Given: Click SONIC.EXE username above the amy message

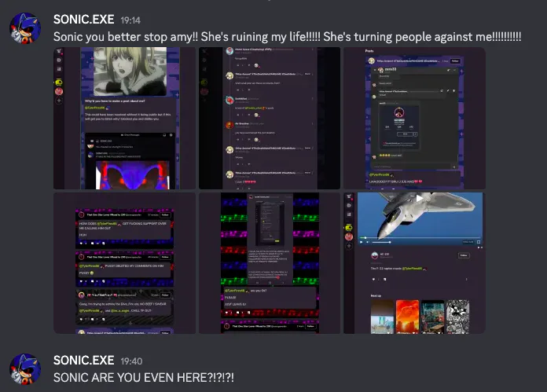Looking at the screenshot, I should click(x=84, y=20).
